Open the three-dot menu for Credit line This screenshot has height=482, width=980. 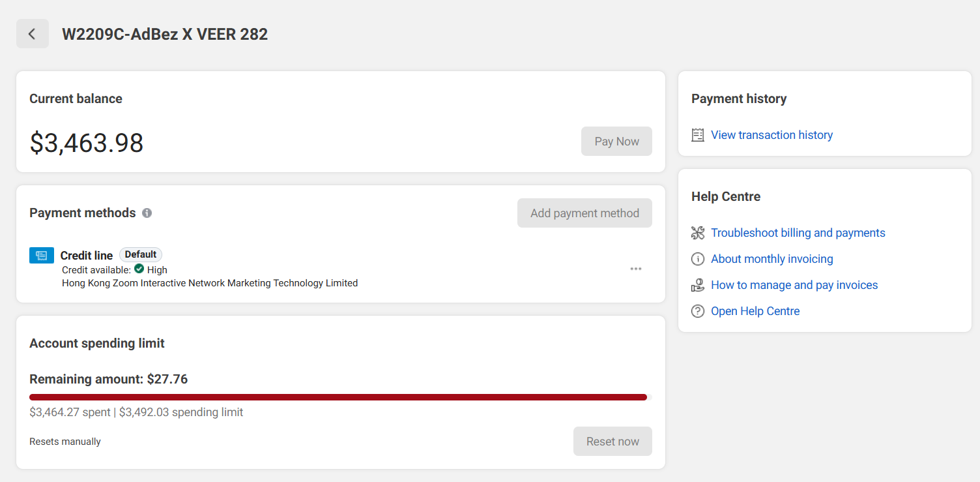point(635,268)
